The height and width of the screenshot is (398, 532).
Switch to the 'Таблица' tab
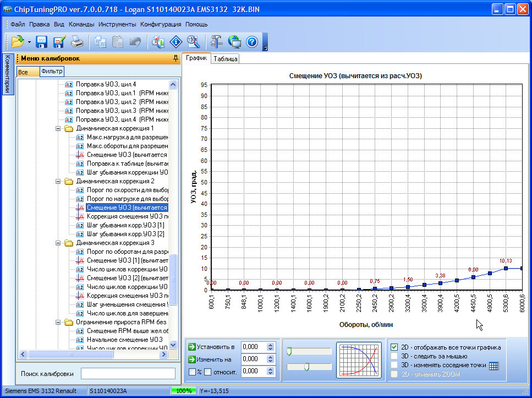tap(225, 59)
